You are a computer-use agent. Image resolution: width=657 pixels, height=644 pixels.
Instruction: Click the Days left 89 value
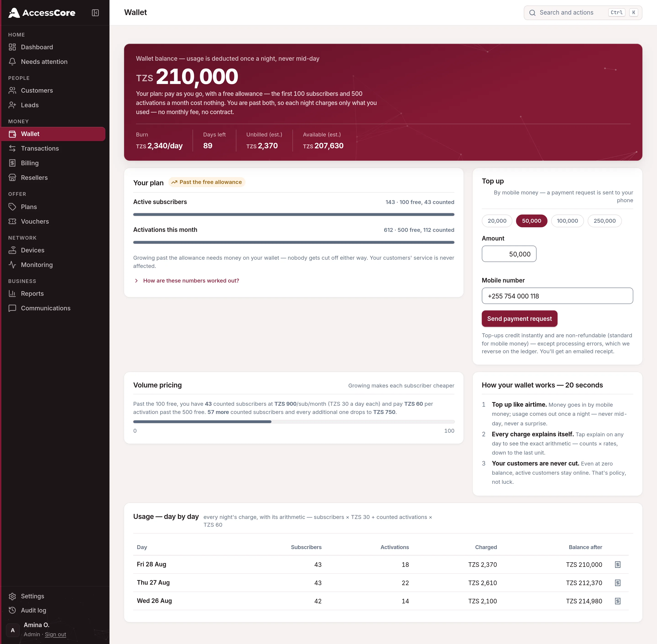point(208,146)
